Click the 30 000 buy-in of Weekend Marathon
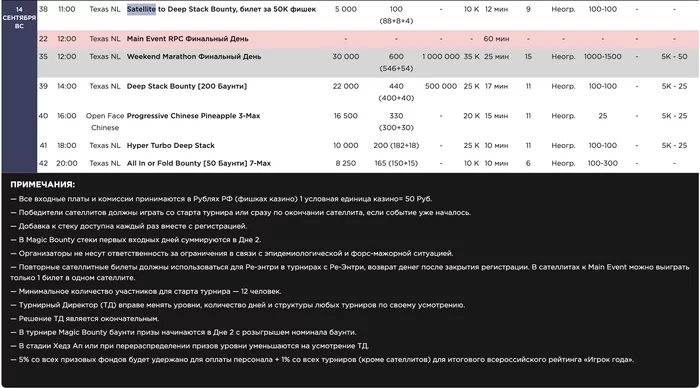This screenshot has height=388, width=700. point(346,57)
